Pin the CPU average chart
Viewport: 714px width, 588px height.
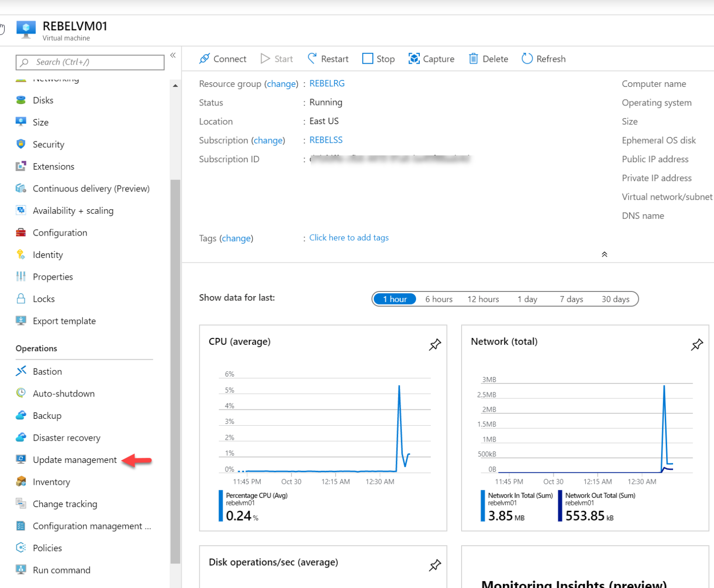(x=435, y=344)
